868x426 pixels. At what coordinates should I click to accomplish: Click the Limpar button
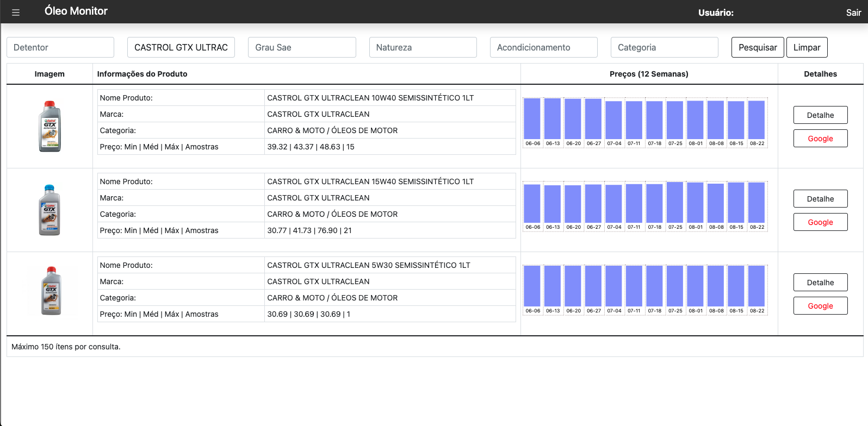click(807, 47)
